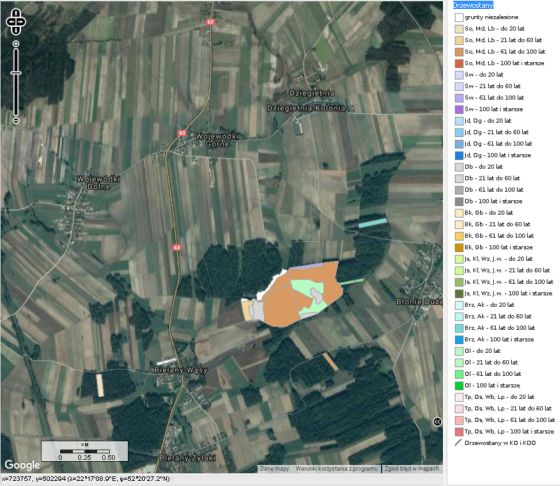This screenshot has width=560, height=486.
Task: Click the zoom slider handle
Action: click(16, 73)
